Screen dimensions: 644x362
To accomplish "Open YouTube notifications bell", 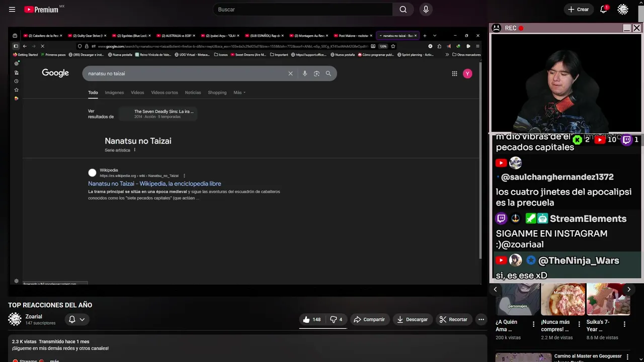I will 603,10.
